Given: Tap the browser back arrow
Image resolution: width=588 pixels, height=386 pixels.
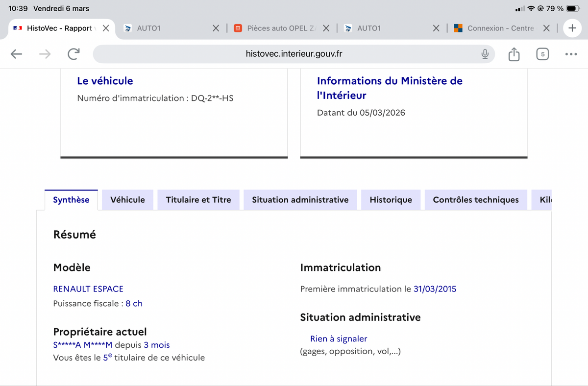Looking at the screenshot, I should (17, 54).
